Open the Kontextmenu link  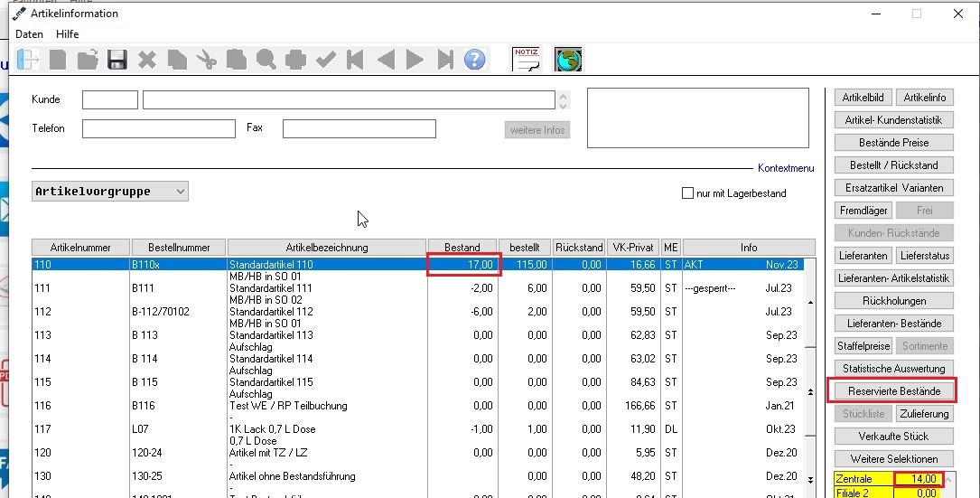click(786, 168)
